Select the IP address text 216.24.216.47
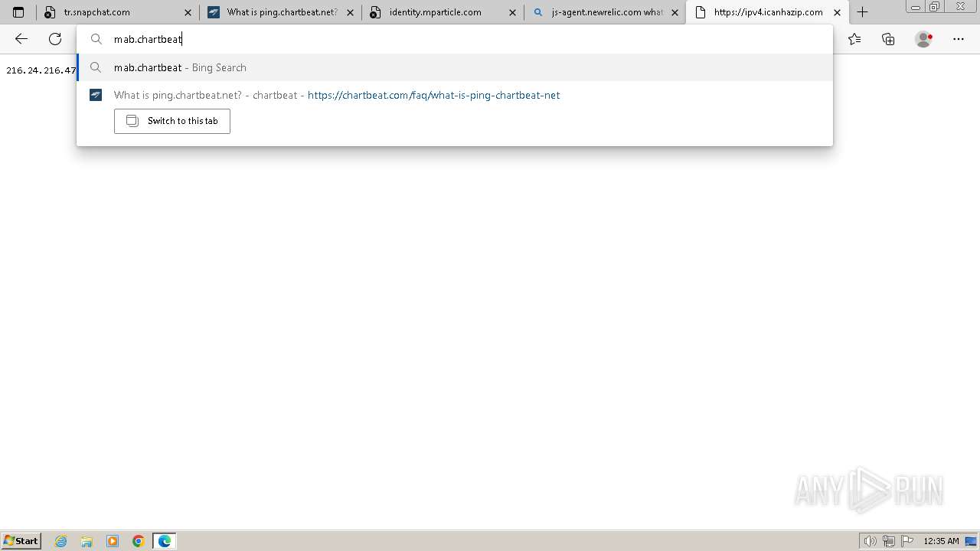The image size is (980, 551). 41,70
